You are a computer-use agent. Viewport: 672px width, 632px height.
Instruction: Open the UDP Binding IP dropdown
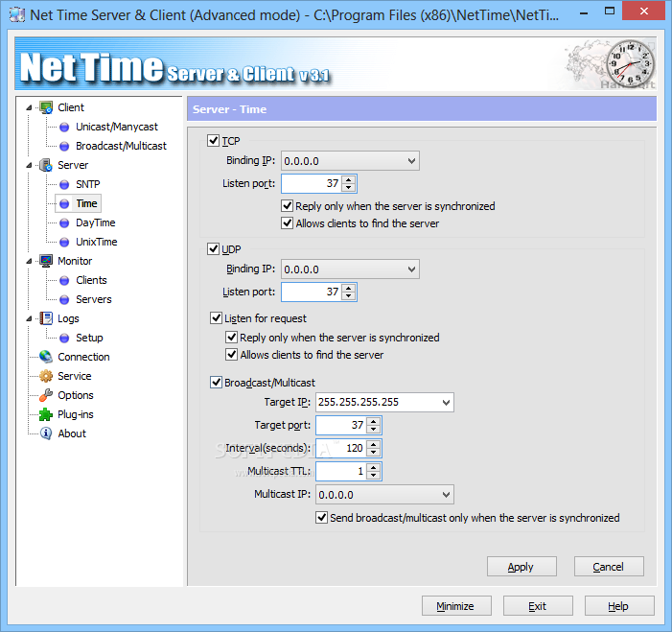(411, 269)
